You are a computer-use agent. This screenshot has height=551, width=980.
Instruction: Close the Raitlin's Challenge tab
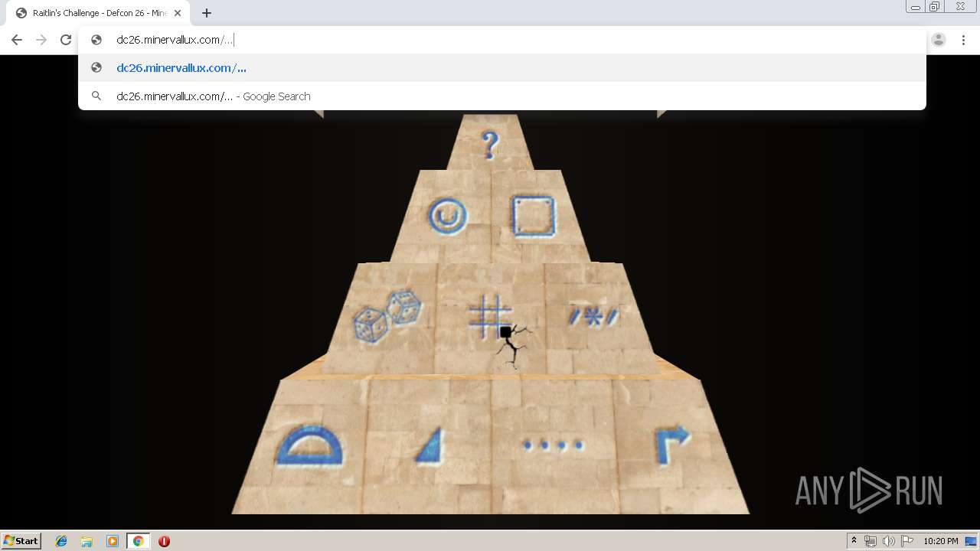tap(178, 13)
